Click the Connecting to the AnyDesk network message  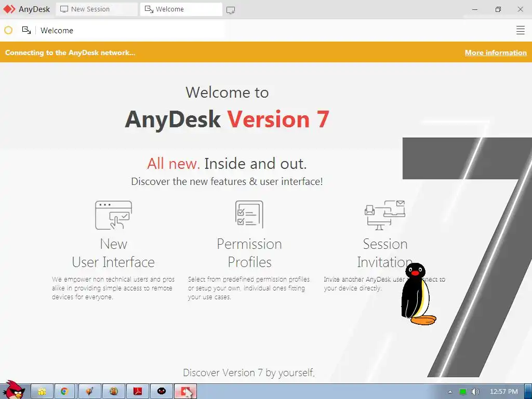(x=70, y=52)
